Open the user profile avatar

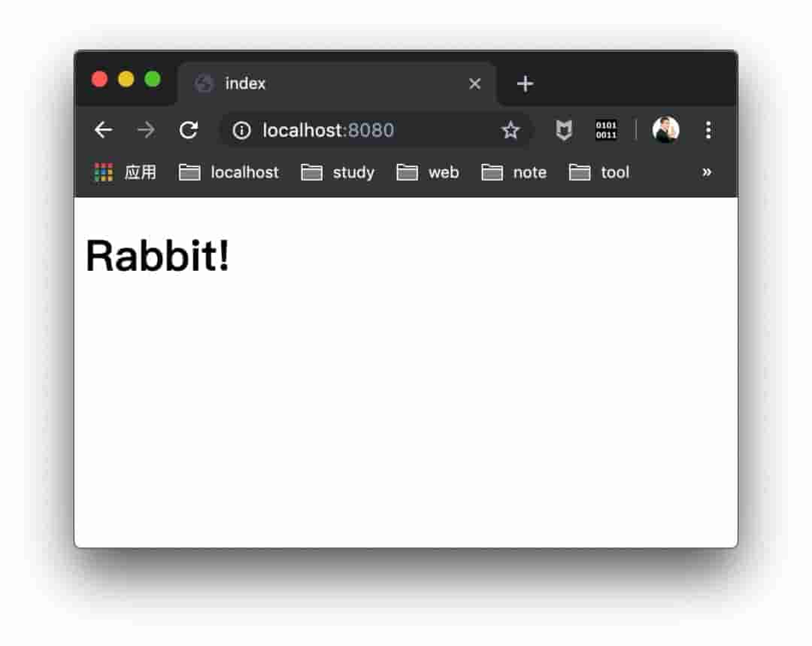665,129
